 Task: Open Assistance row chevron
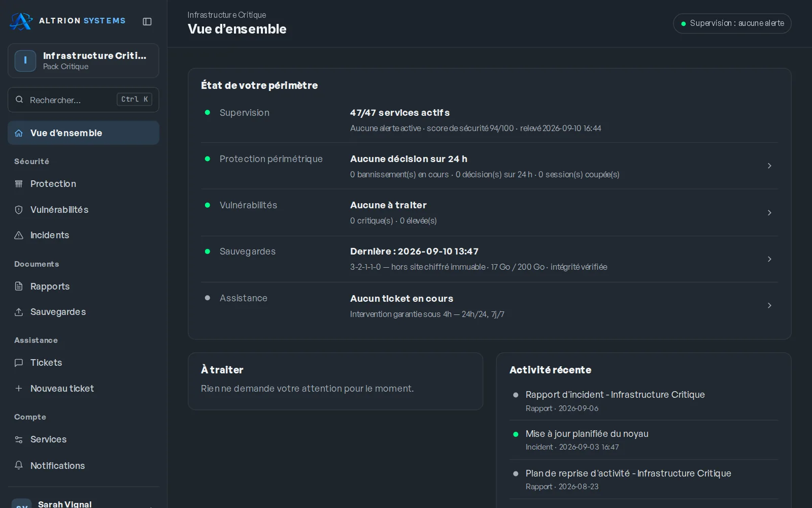[x=769, y=305]
